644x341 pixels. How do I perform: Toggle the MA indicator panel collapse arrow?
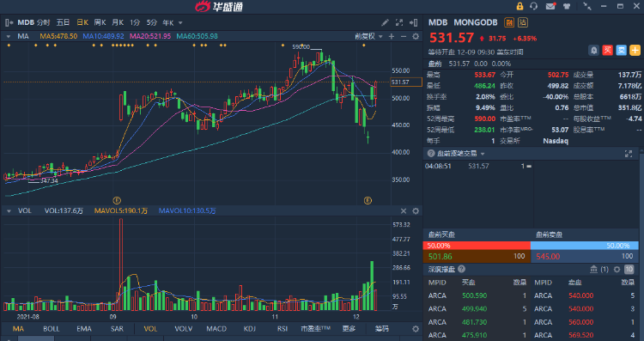pos(9,37)
